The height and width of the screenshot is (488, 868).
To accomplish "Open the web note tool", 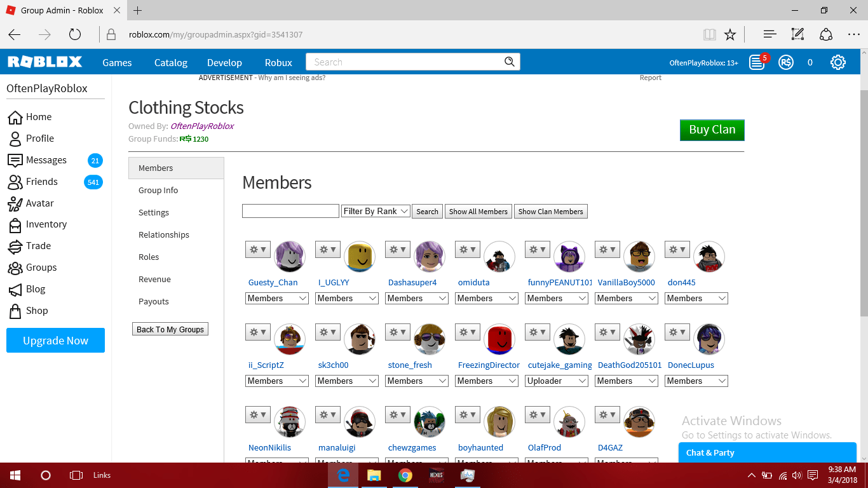I will pyautogui.click(x=797, y=34).
